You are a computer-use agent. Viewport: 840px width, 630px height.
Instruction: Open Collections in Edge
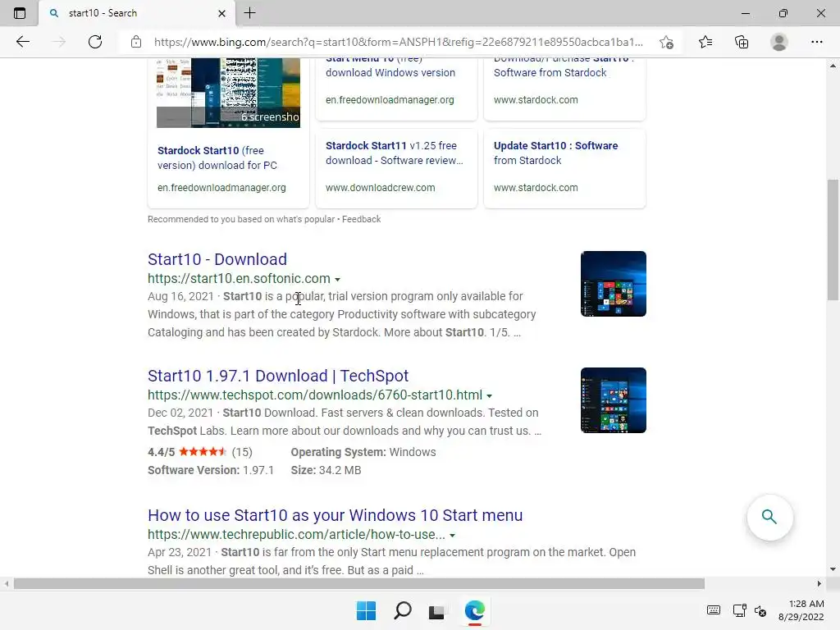coord(742,42)
